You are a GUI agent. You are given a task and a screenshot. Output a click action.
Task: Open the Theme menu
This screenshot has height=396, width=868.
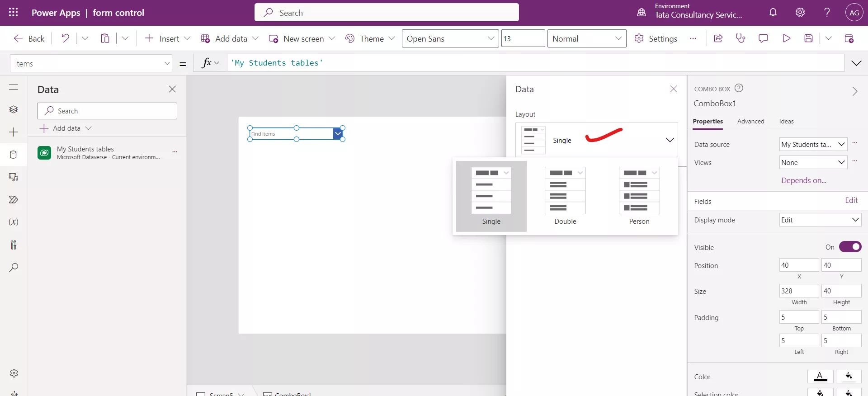point(370,38)
